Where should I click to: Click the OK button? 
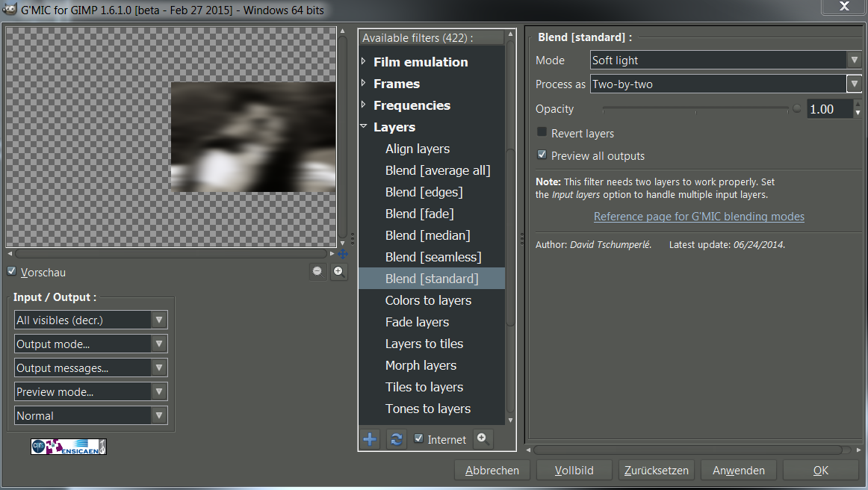tap(821, 470)
